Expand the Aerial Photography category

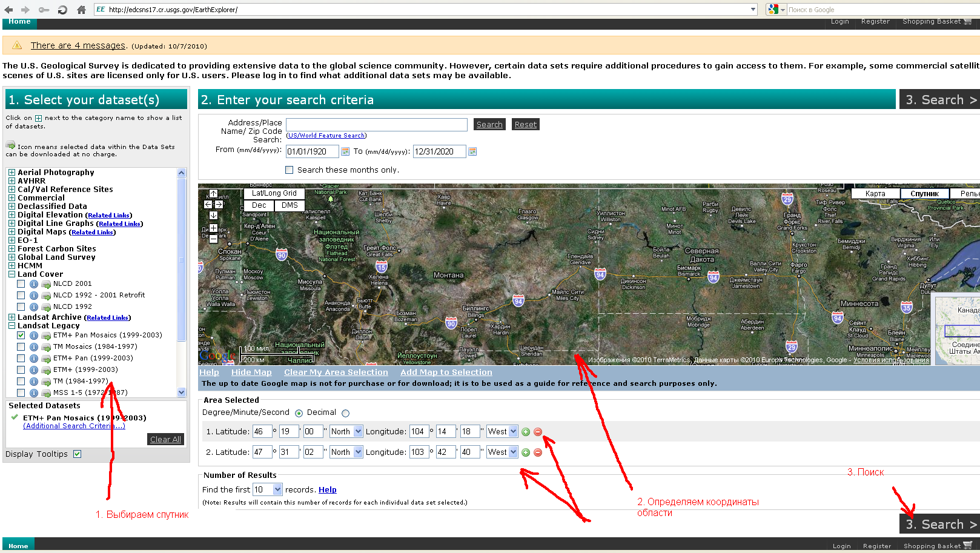pos(12,173)
